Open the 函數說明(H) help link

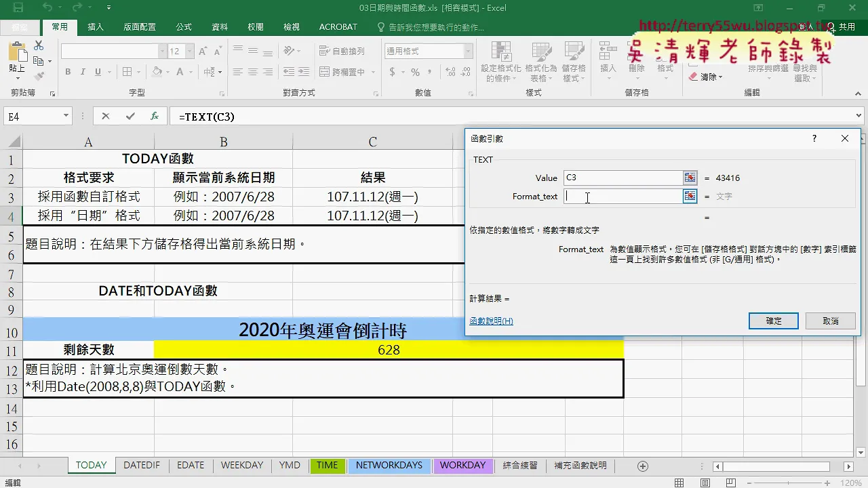pyautogui.click(x=491, y=321)
